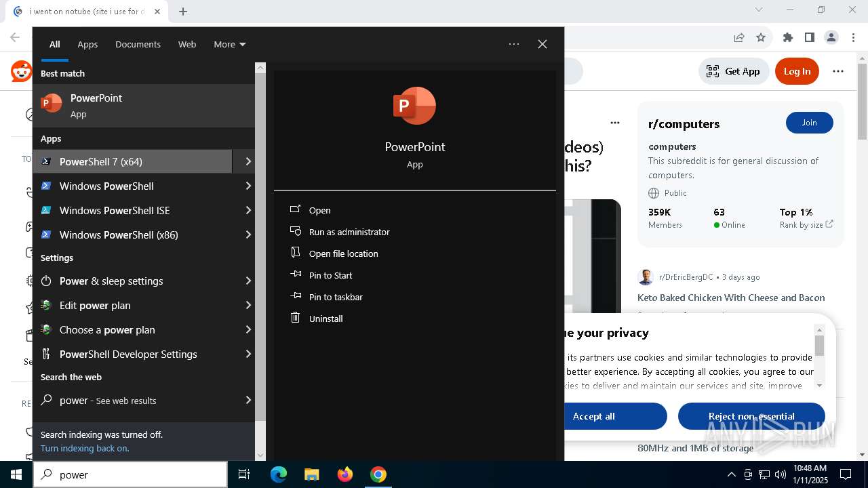
Task: Choose Open file location
Action: 343,253
